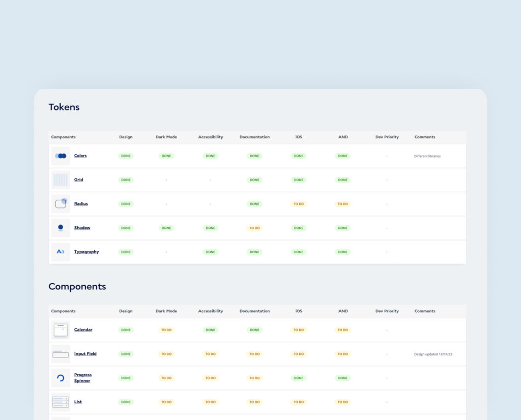Viewport: 521px width, 420px height.
Task: Open the Colors link
Action: tap(80, 156)
